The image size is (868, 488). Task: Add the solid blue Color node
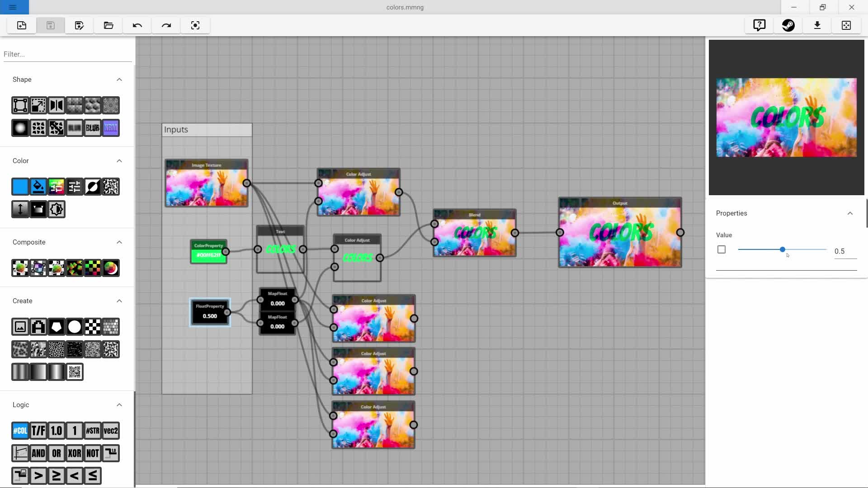(x=20, y=187)
